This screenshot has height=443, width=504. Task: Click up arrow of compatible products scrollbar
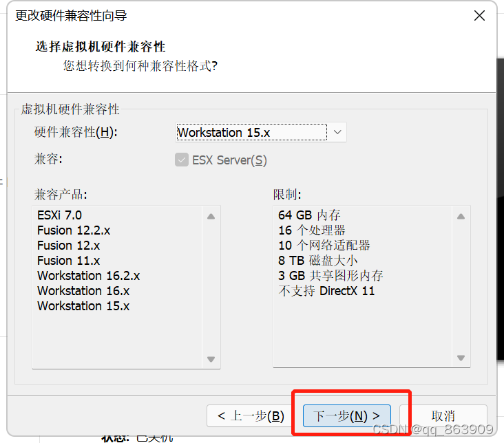coord(211,216)
